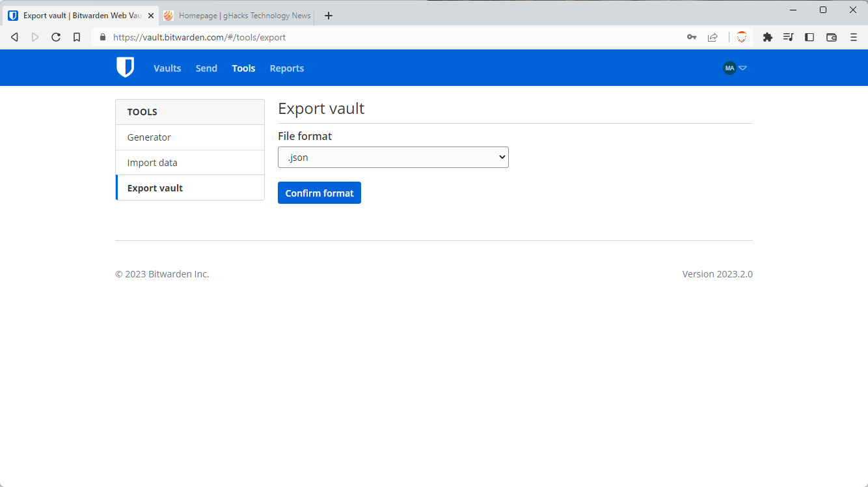This screenshot has height=487, width=868.
Task: Open Import data in the sidebar
Action: [190, 163]
